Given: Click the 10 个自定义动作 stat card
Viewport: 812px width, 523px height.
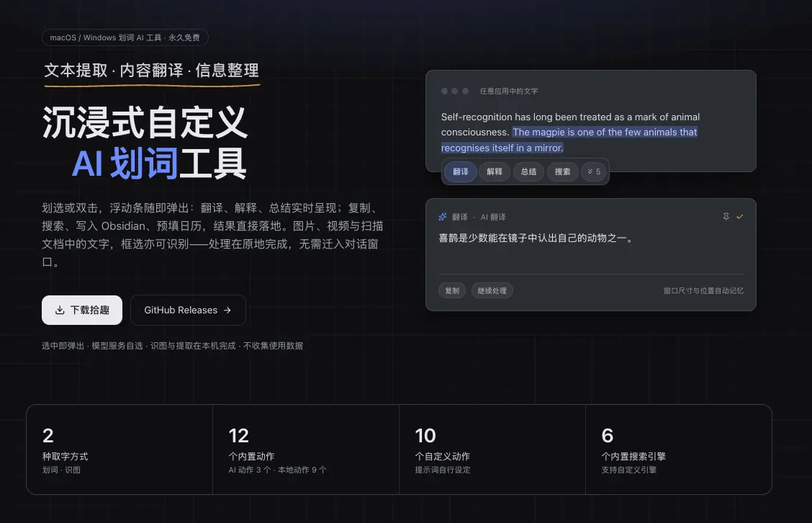Looking at the screenshot, I should click(492, 450).
